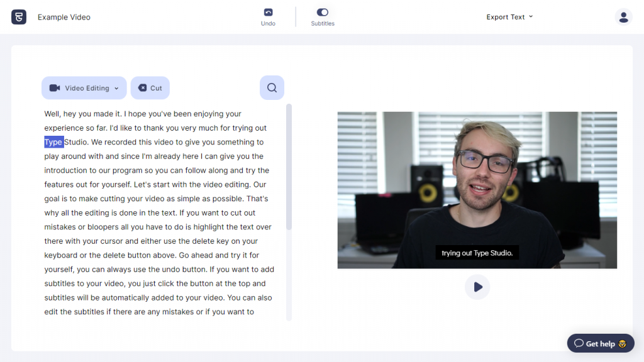The width and height of the screenshot is (644, 362).
Task: Click the video preview frame
Action: (x=477, y=182)
